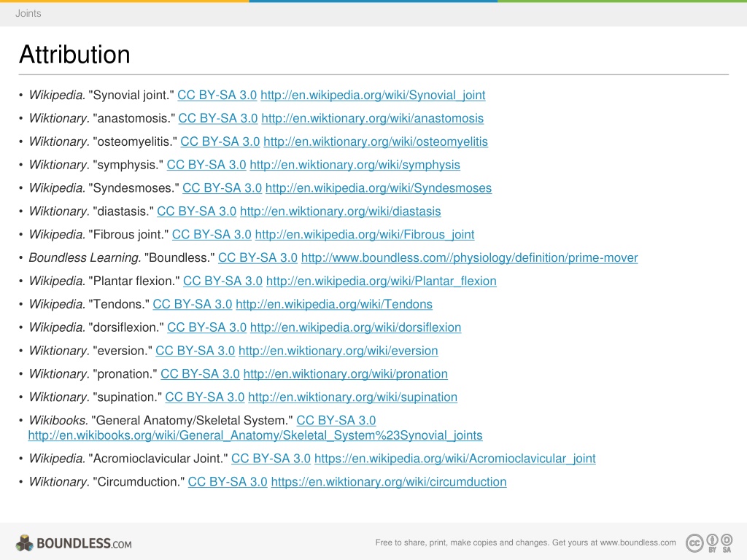Click the Creative Commons CC icon

click(694, 542)
